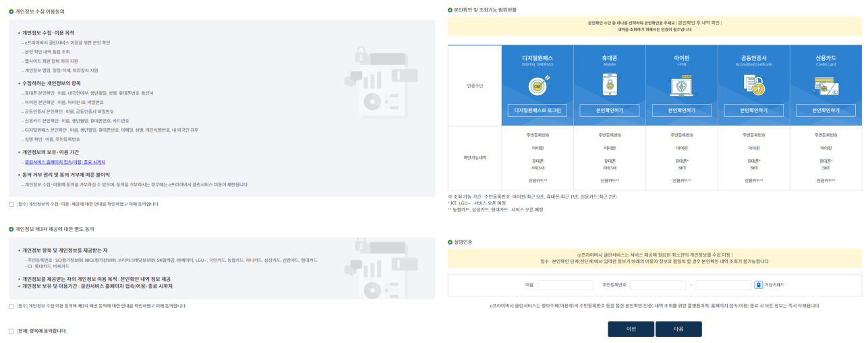Click the virtual keypad lock icon
Screen dimensions: 868x343
pos(758,285)
